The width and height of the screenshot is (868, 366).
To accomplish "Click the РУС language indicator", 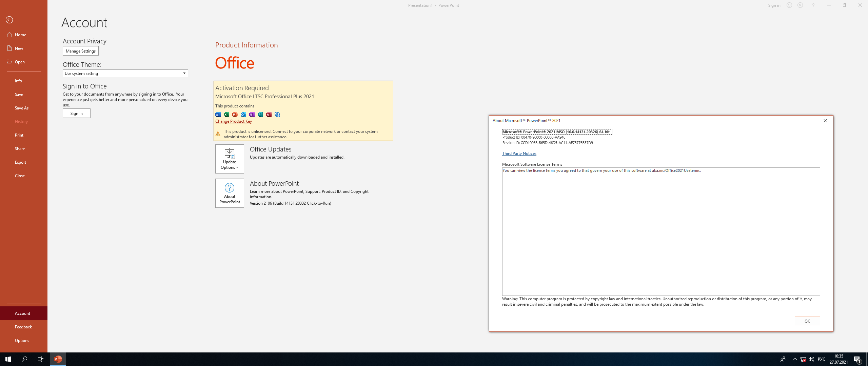I will click(822, 359).
